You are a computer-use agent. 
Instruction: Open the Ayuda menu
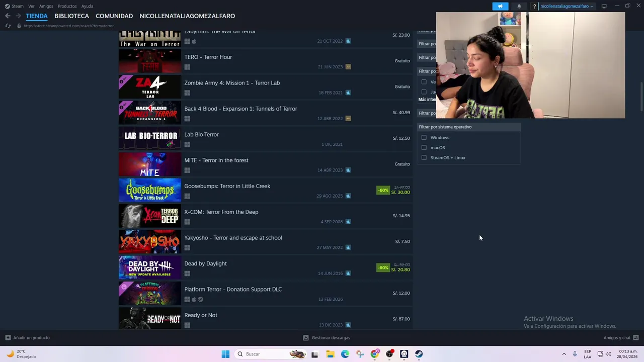click(87, 6)
